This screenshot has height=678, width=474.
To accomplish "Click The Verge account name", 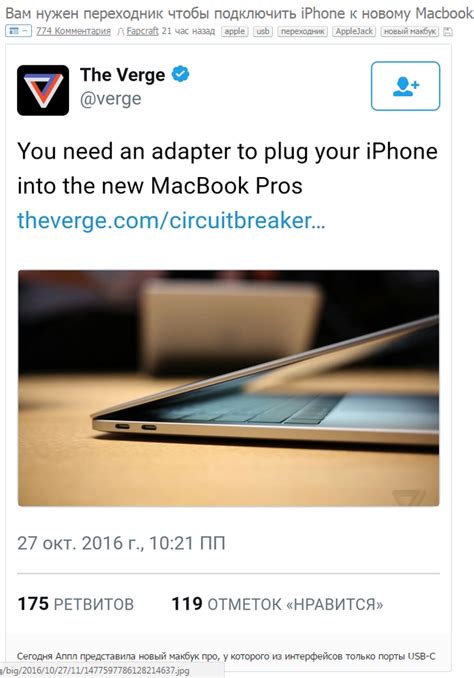I will (122, 75).
